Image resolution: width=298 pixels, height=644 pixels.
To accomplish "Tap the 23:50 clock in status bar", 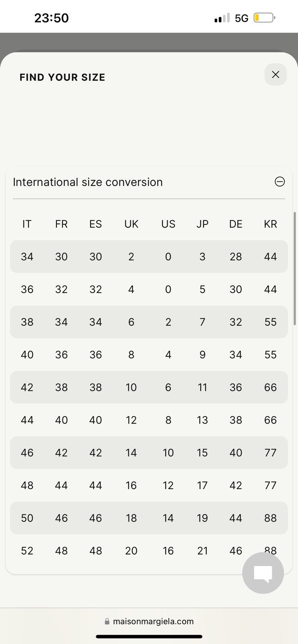I will [x=52, y=18].
